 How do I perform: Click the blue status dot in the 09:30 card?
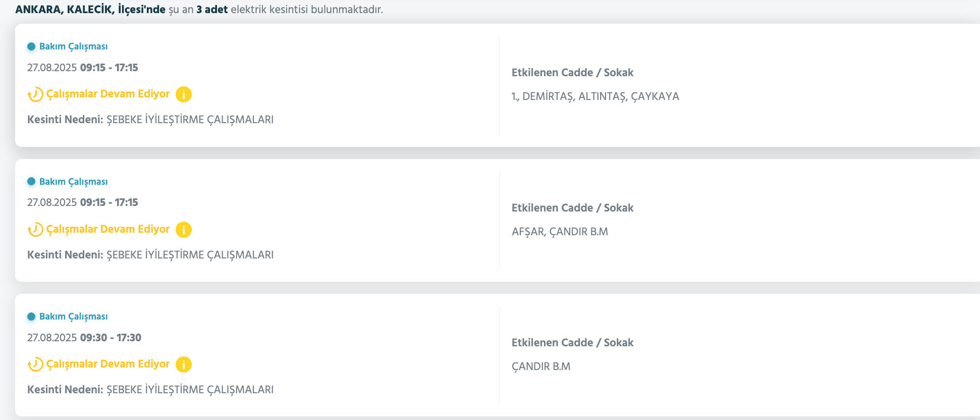click(31, 317)
